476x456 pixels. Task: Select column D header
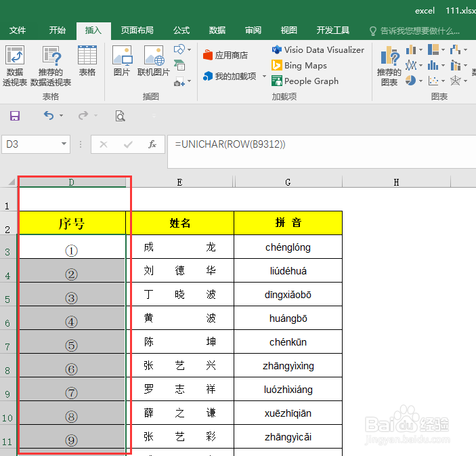click(72, 182)
